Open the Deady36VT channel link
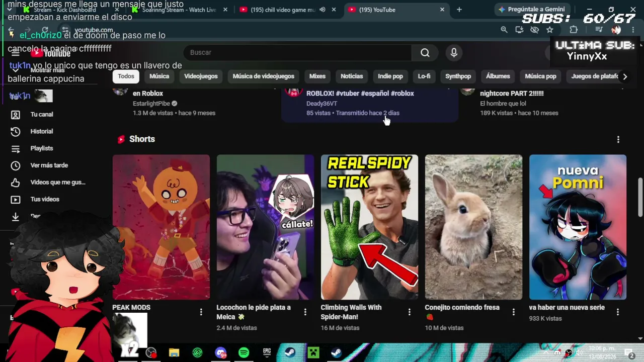 [x=321, y=104]
